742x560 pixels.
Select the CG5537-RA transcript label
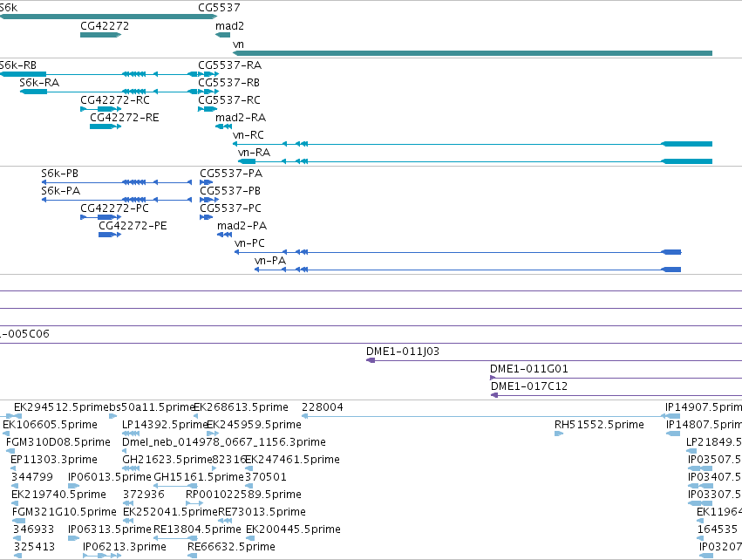tap(229, 65)
